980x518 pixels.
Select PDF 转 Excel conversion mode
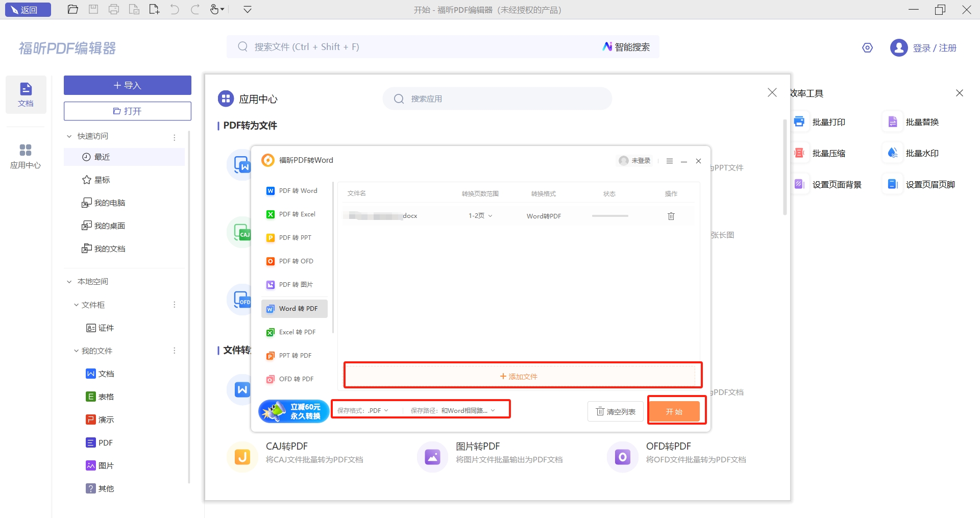coord(295,214)
